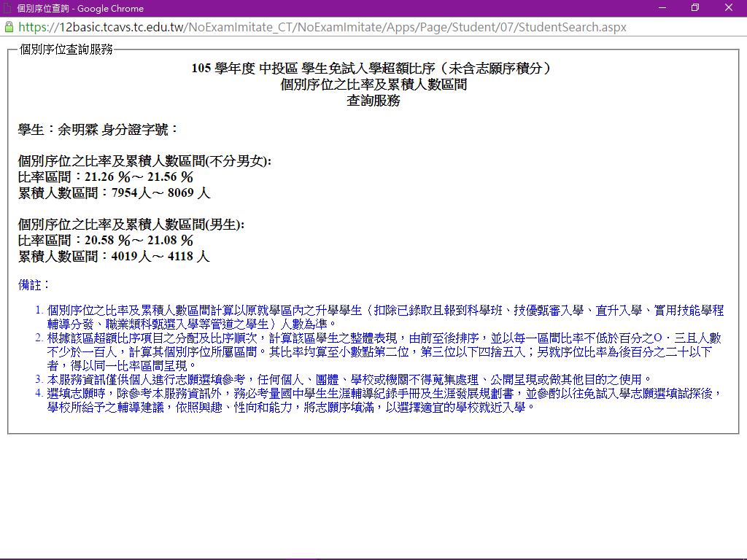Minimize the Chrome popup window
The height and width of the screenshot is (560, 747).
662,8
